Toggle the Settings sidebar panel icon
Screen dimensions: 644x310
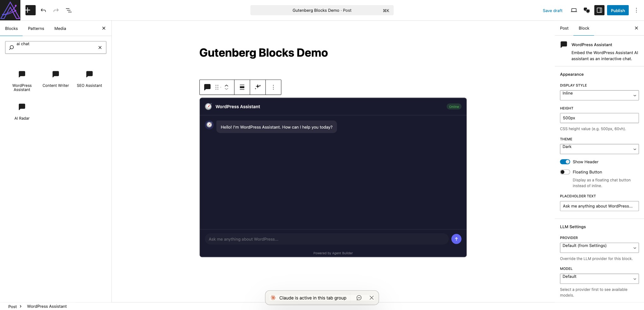click(599, 10)
